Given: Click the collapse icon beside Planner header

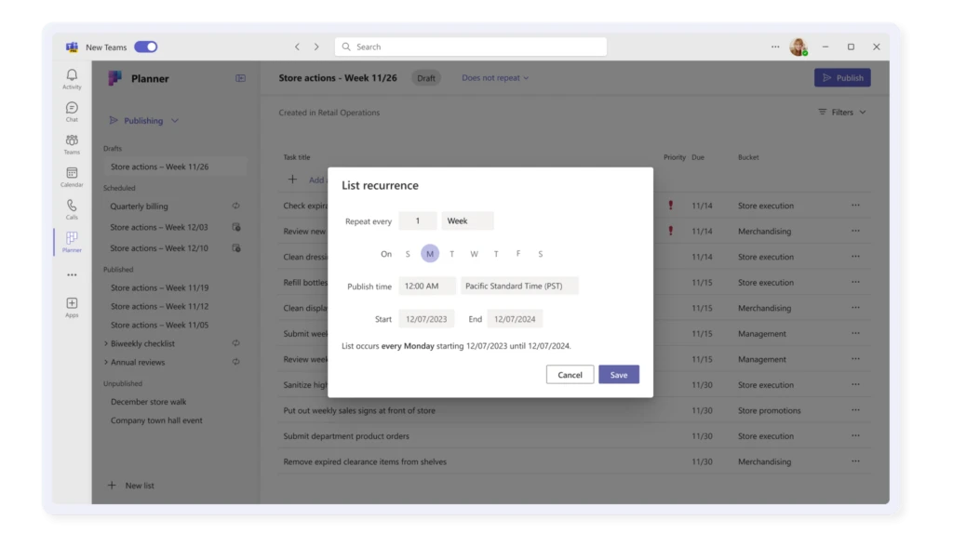Looking at the screenshot, I should pos(240,78).
